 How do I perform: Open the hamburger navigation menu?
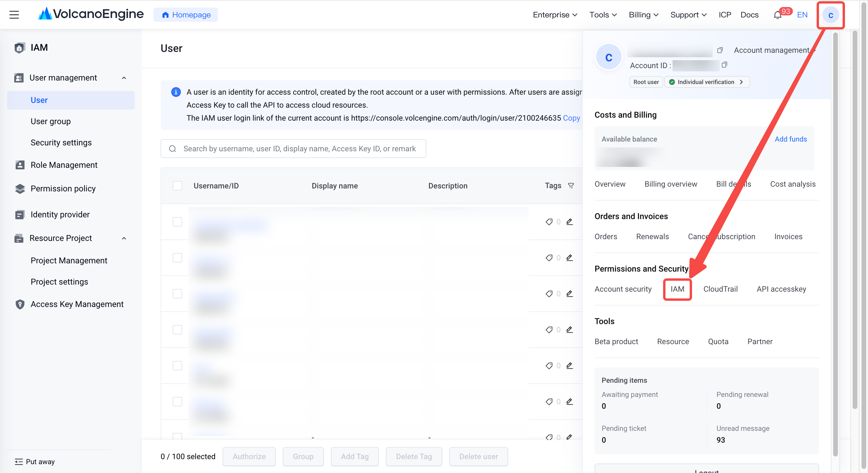[x=14, y=14]
